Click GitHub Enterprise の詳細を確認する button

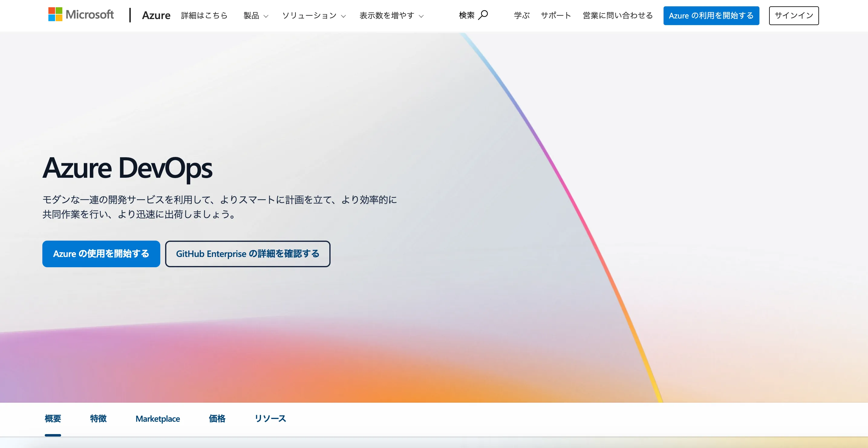pyautogui.click(x=248, y=254)
